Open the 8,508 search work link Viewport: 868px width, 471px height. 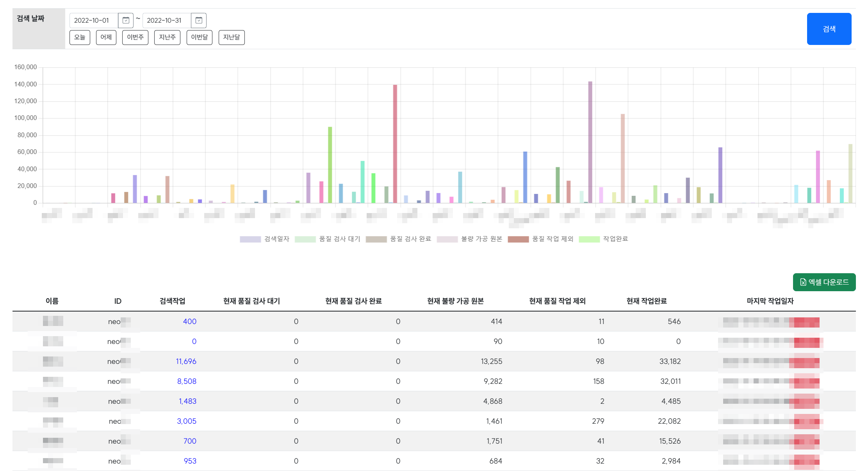187,381
